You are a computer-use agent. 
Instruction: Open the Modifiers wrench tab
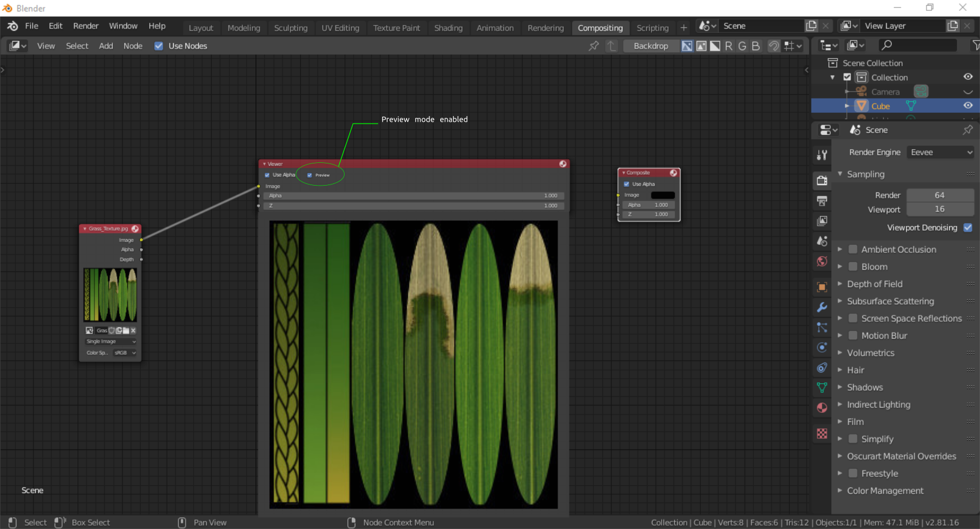(822, 307)
